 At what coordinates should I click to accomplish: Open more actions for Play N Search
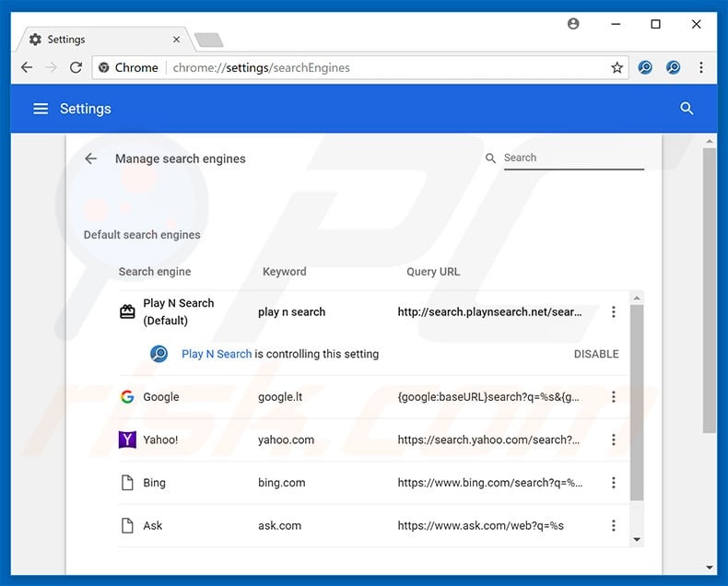(614, 312)
